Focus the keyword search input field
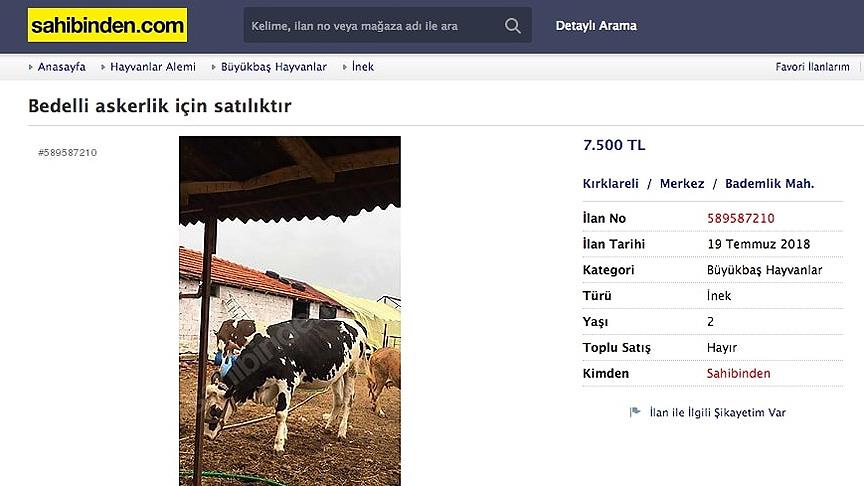 coord(374,25)
